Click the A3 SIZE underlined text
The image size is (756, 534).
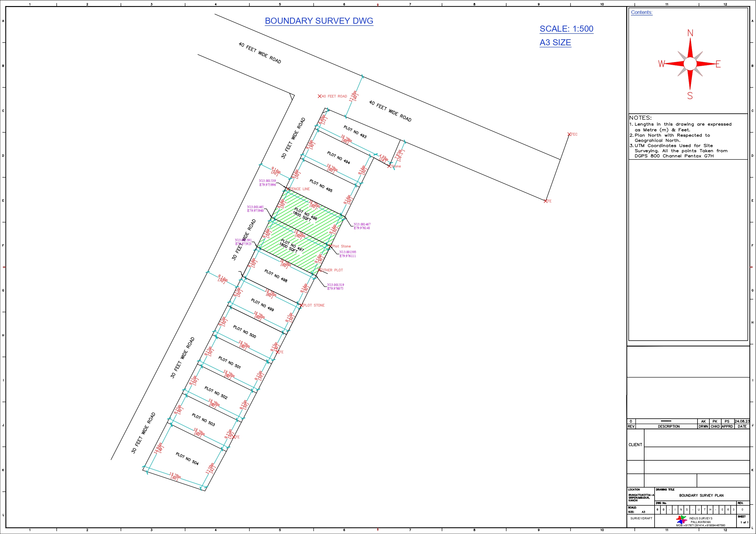point(555,43)
